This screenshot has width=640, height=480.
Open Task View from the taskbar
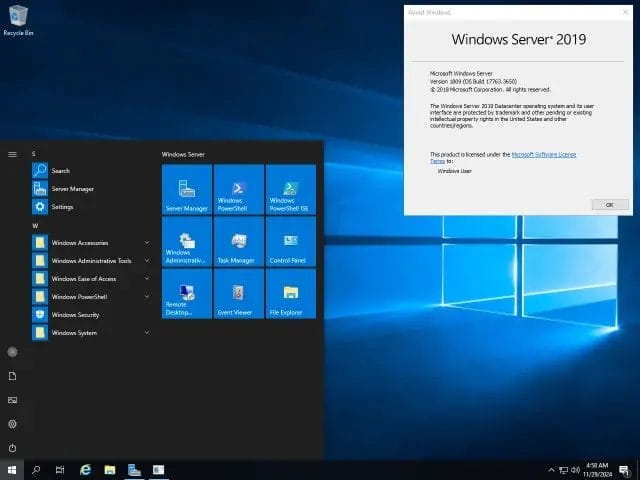coord(60,469)
